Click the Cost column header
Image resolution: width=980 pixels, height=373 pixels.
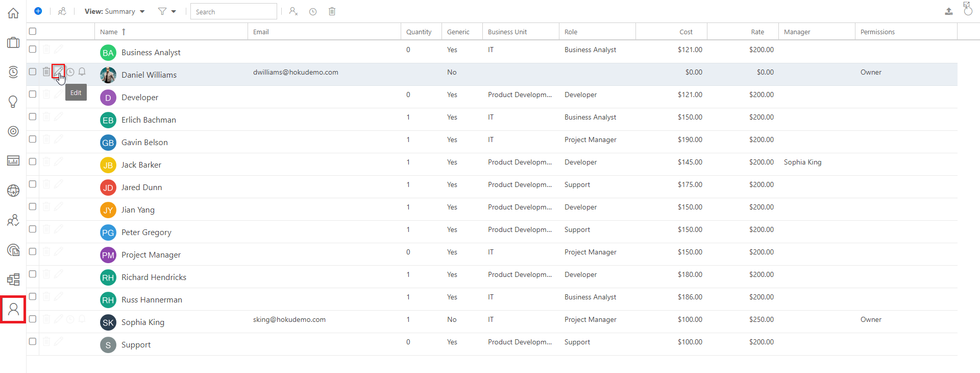point(686,32)
